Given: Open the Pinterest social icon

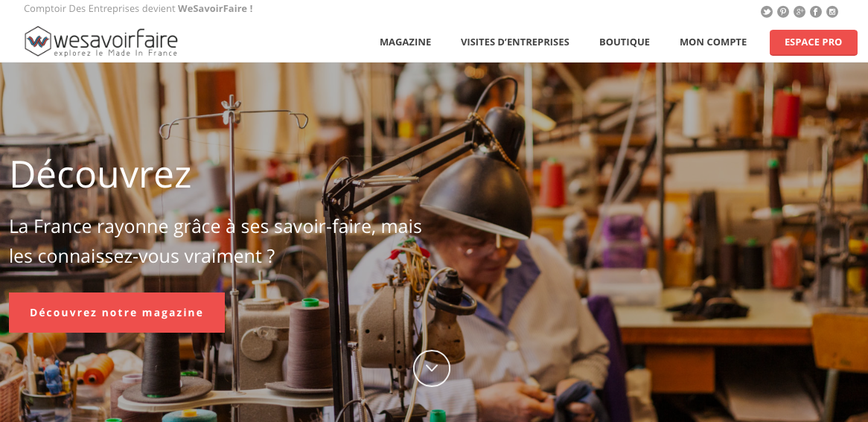Looking at the screenshot, I should pos(782,12).
